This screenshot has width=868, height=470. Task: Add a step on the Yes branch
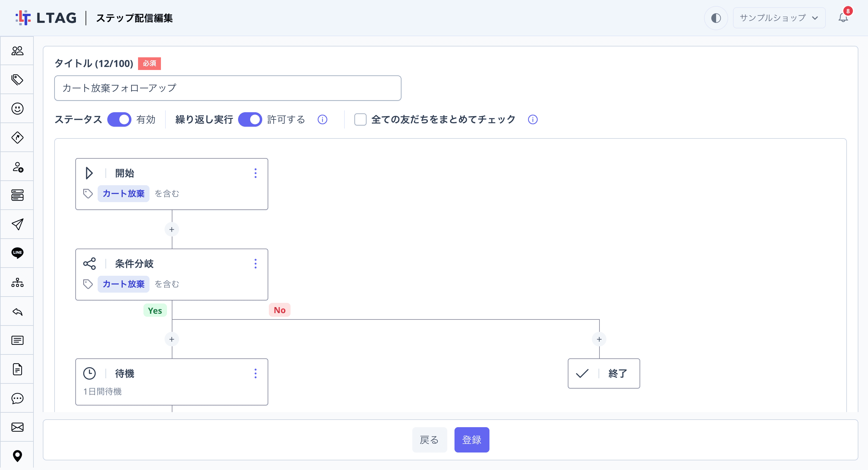pyautogui.click(x=172, y=339)
